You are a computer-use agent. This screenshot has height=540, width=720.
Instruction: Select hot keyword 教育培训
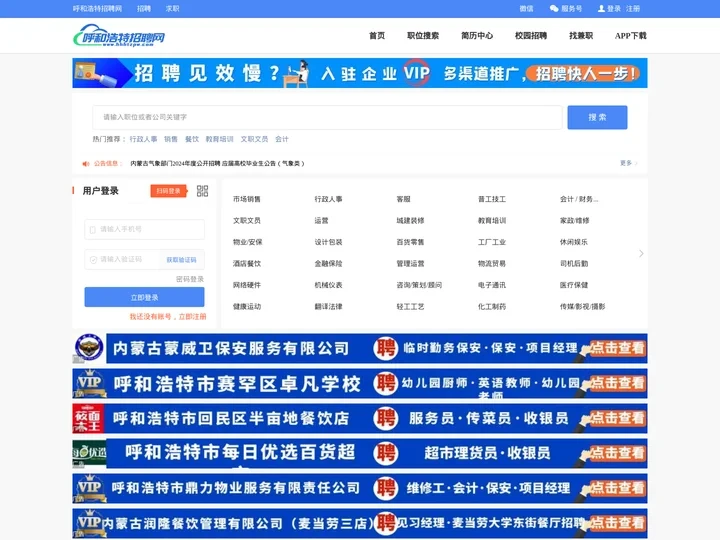219,139
